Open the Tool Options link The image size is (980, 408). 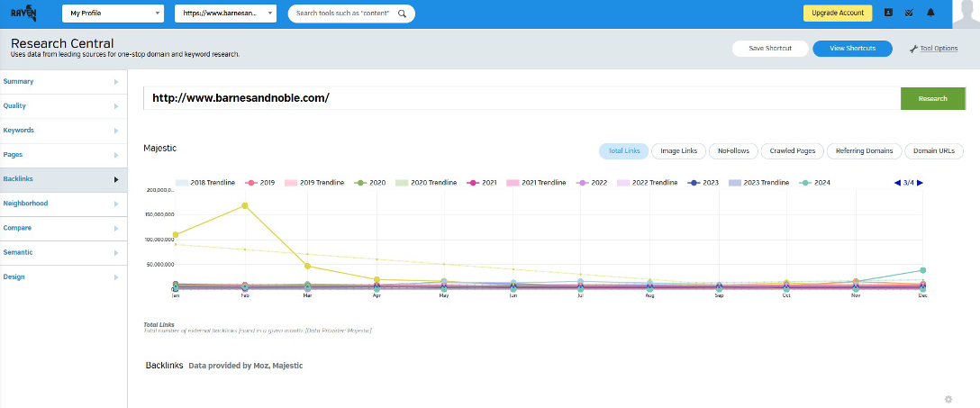pos(939,49)
